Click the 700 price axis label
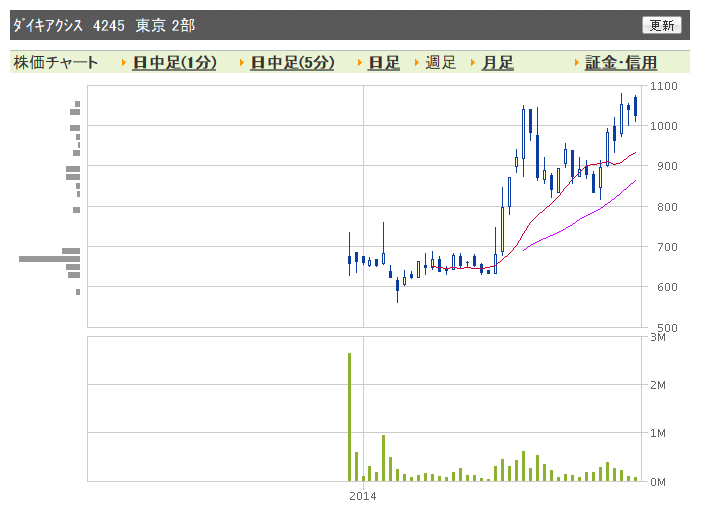 coord(667,247)
